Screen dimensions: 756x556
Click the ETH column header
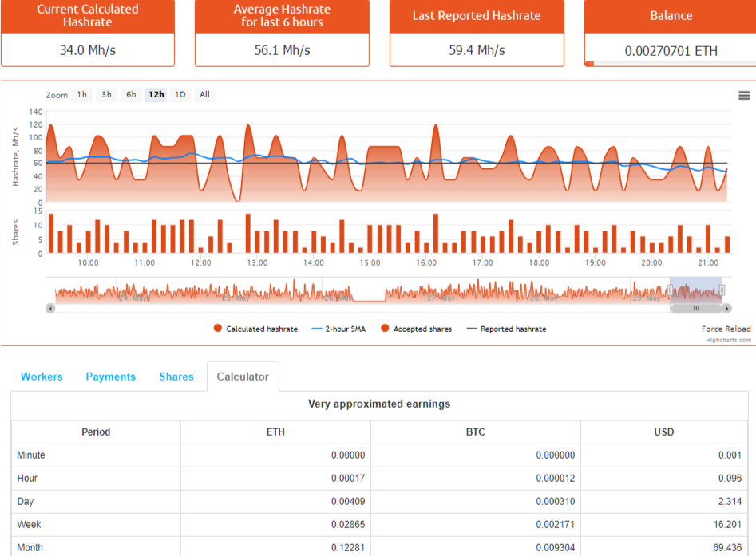point(275,432)
